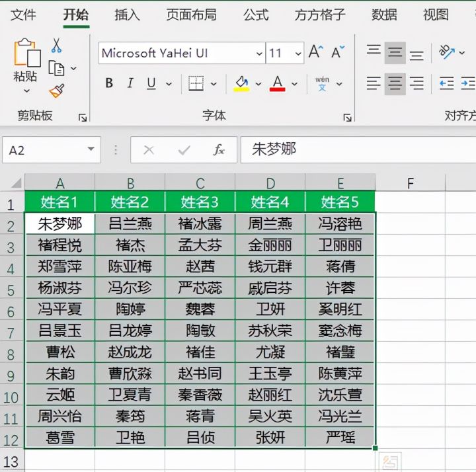The width and height of the screenshot is (476, 472).
Task: Apply the red font color A
Action: click(x=278, y=83)
